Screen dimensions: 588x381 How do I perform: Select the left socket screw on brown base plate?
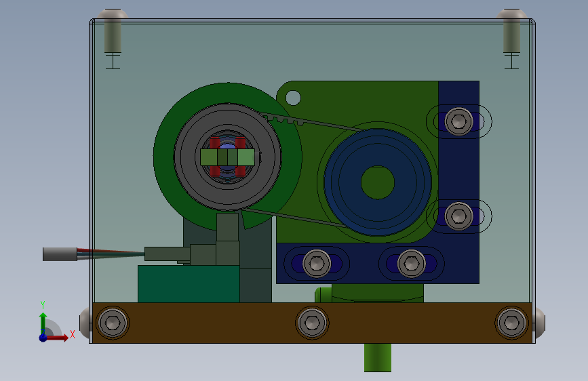(x=113, y=323)
